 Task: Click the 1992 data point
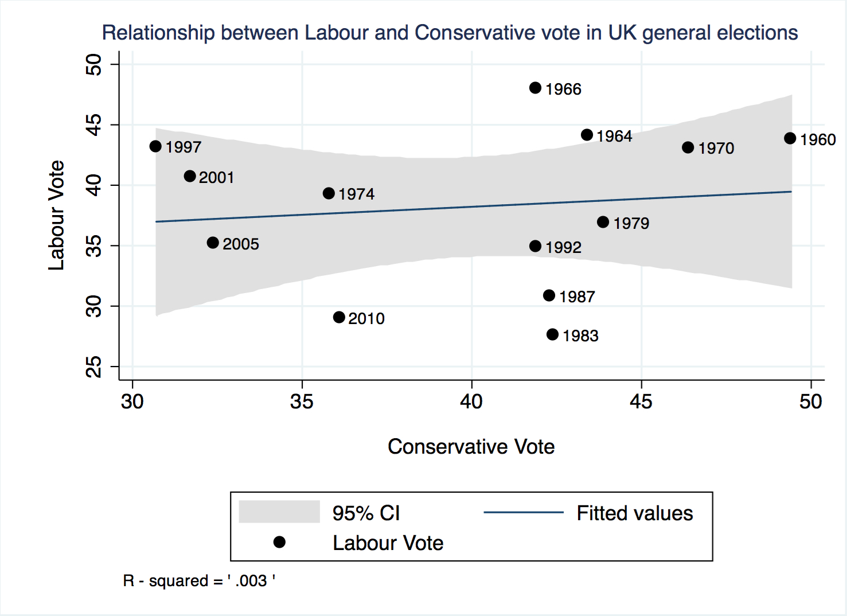point(535,246)
